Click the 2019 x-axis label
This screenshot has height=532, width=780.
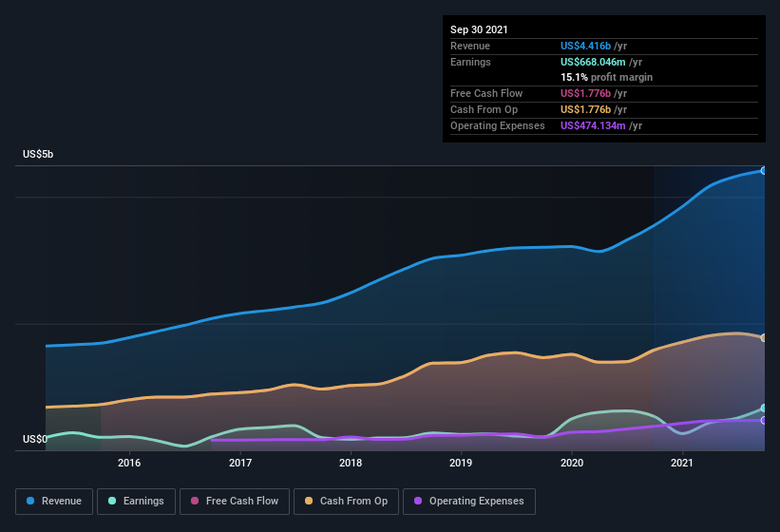point(461,463)
